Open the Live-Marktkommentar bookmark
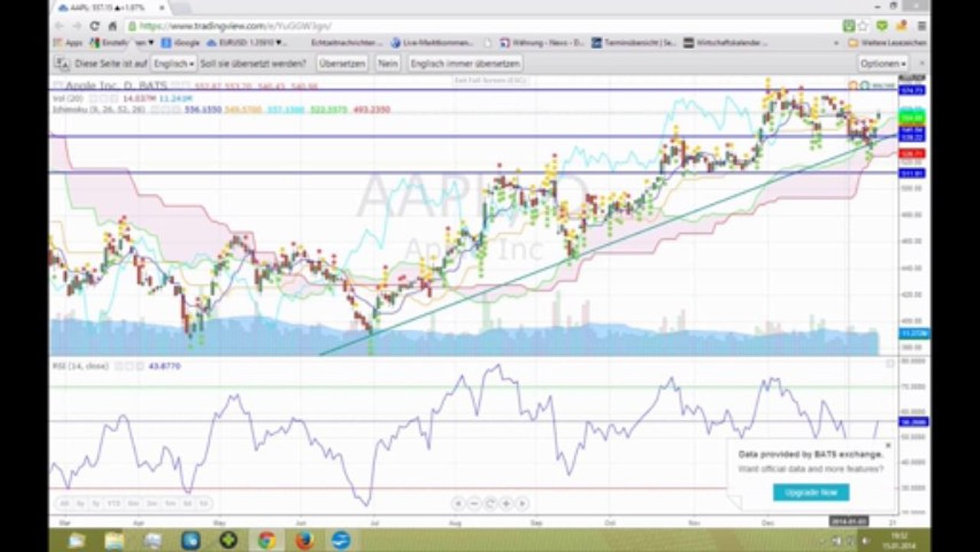Image resolution: width=980 pixels, height=552 pixels. (433, 43)
